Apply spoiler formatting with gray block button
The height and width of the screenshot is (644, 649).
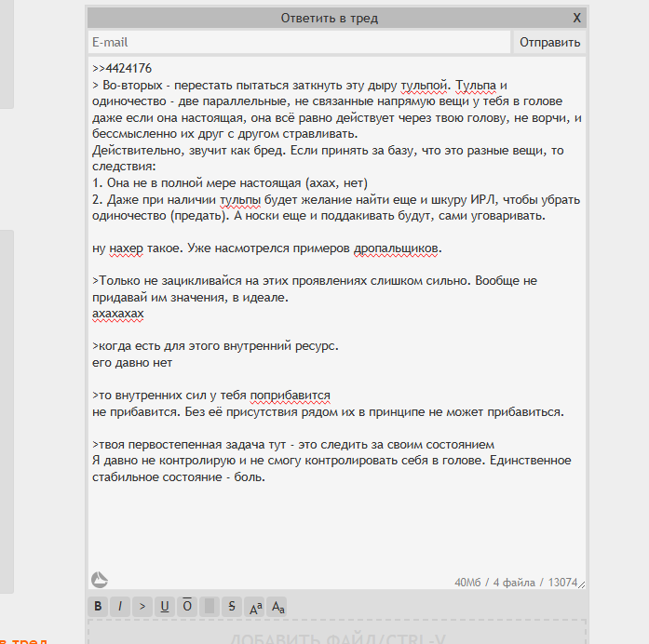(x=210, y=607)
